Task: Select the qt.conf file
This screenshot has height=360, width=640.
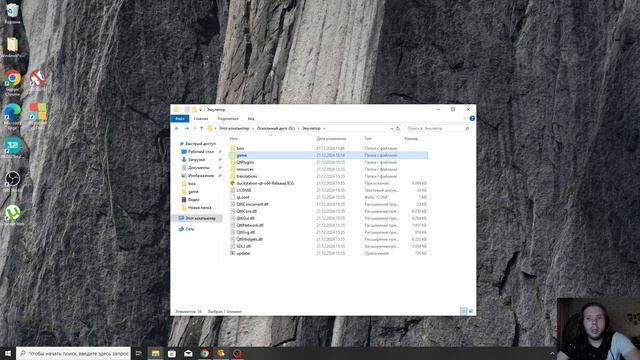Action: point(242,197)
